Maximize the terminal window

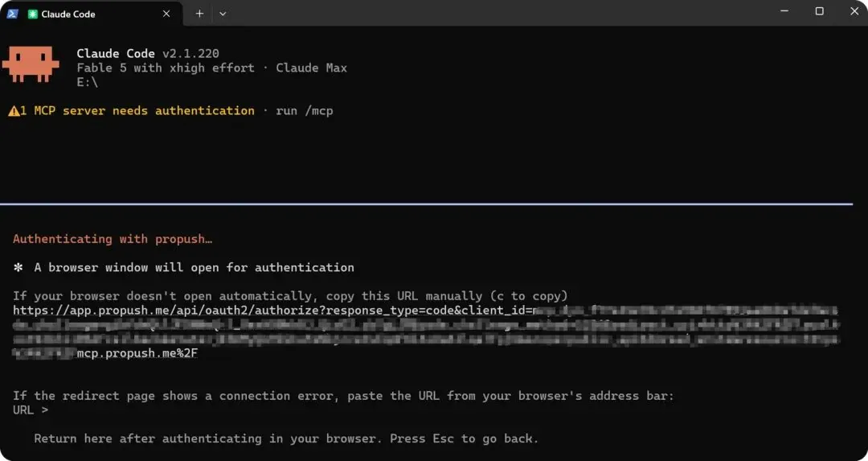820,11
